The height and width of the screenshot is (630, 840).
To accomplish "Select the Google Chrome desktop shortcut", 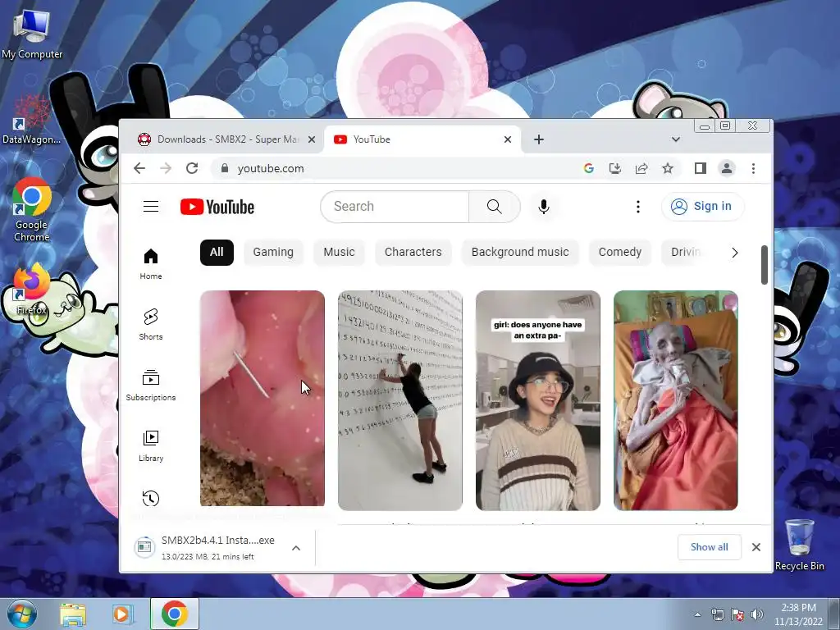I will click(32, 210).
